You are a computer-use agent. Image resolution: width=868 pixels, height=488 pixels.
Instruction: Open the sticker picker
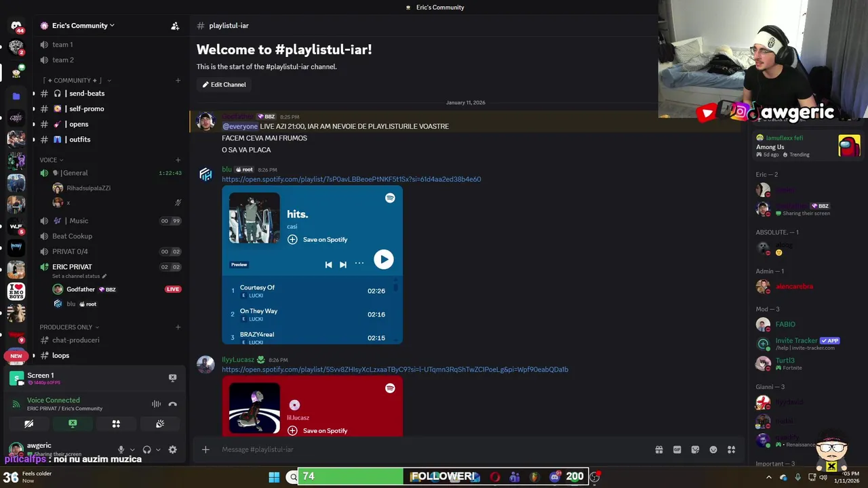[x=695, y=449]
